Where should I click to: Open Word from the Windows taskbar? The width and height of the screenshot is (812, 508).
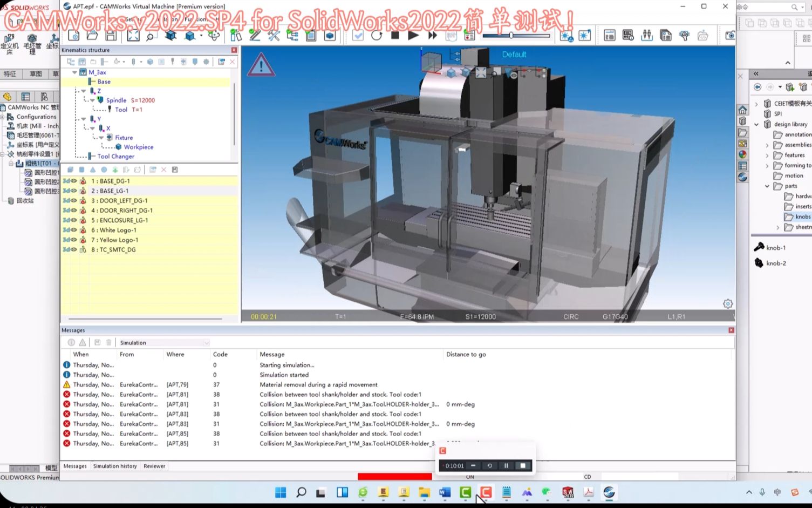pos(445,492)
